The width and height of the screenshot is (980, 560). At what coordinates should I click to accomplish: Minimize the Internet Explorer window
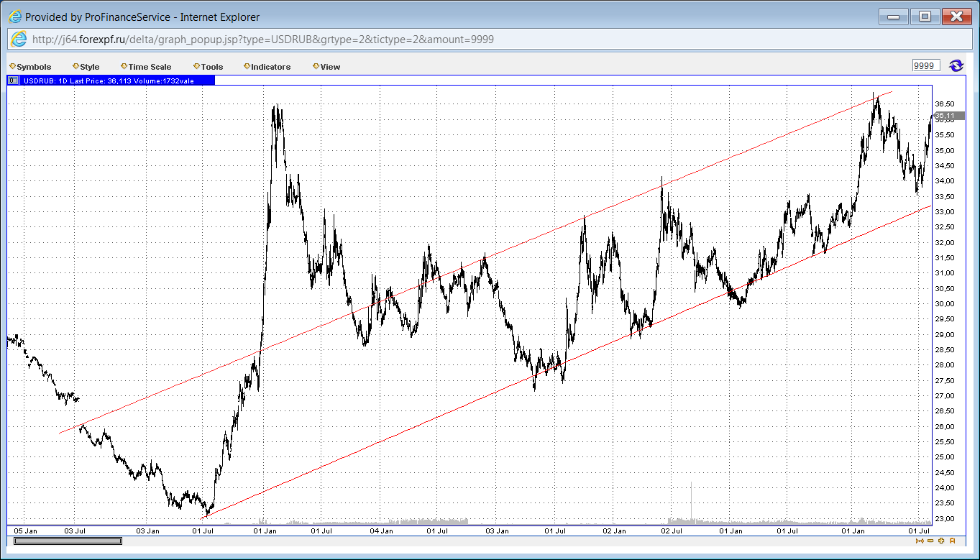click(894, 16)
